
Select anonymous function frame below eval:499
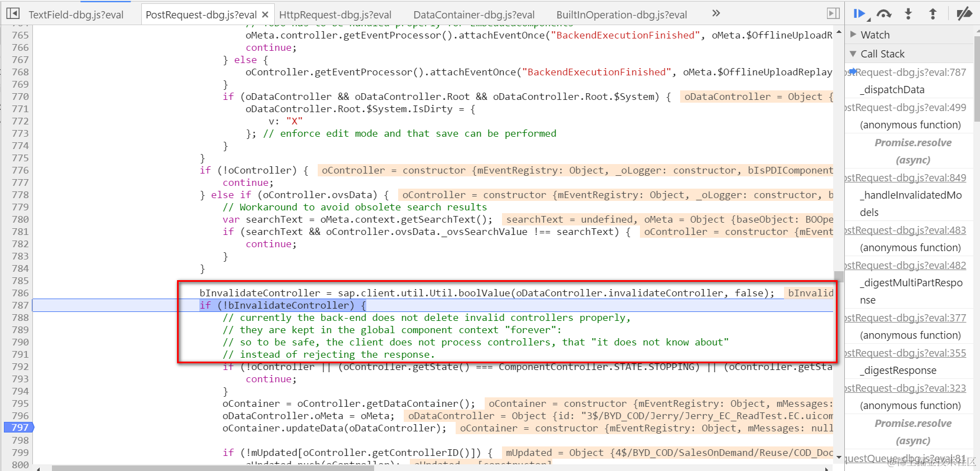click(x=910, y=125)
